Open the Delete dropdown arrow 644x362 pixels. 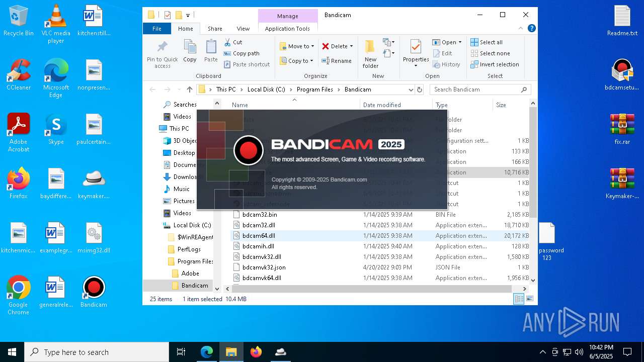(351, 46)
